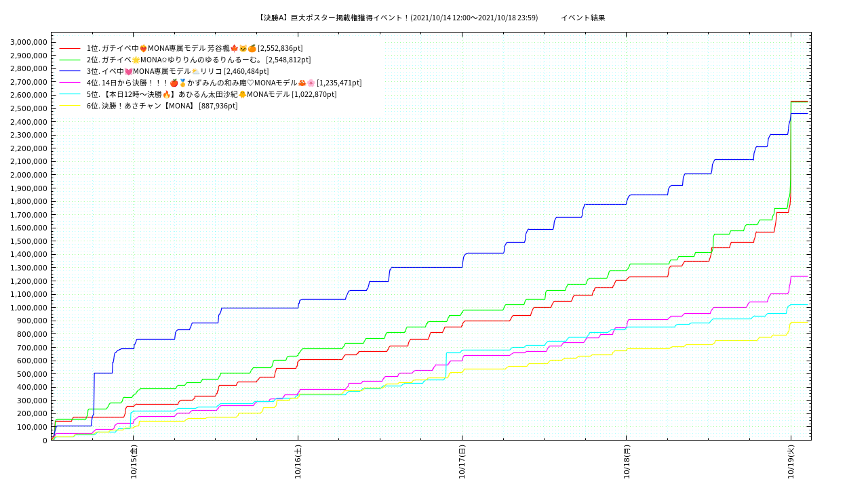The width and height of the screenshot is (868, 488).
Task: Click the 700,000 y-axis label
Action: (33, 348)
